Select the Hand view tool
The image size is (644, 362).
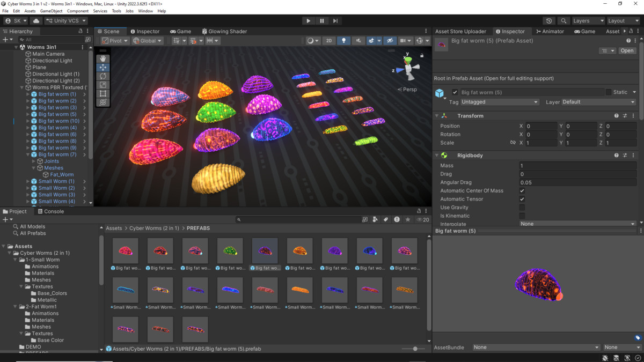point(103,59)
